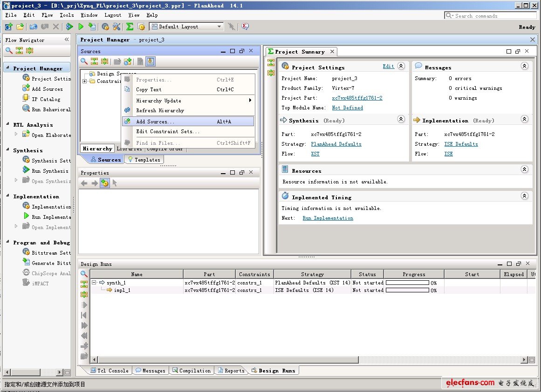Click the search icon in Sources panel
This screenshot has width=541, height=392.
[84, 61]
